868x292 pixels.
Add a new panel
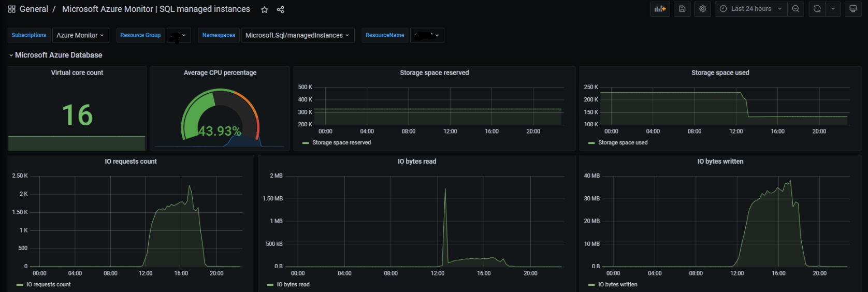coord(660,9)
